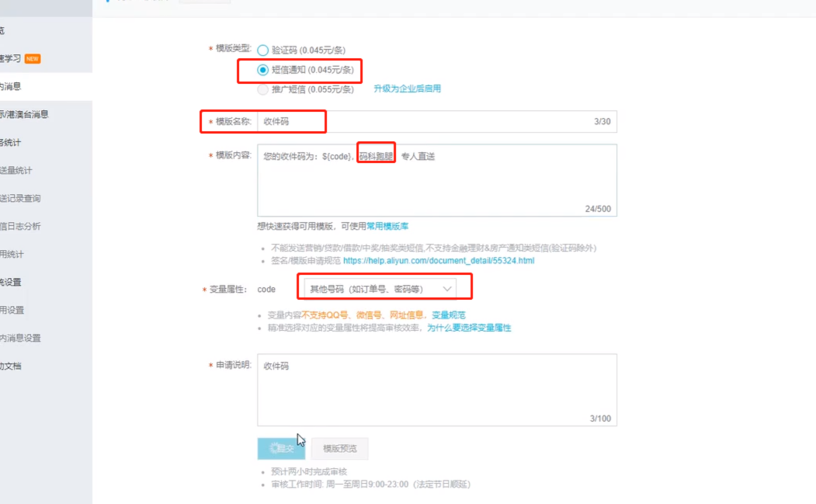Select the 短信通知 template type
Viewport: 816px width, 504px height.
click(x=263, y=70)
